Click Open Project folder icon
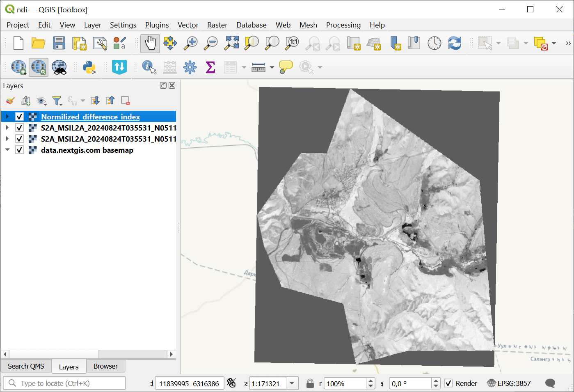The height and width of the screenshot is (392, 574). tap(38, 43)
